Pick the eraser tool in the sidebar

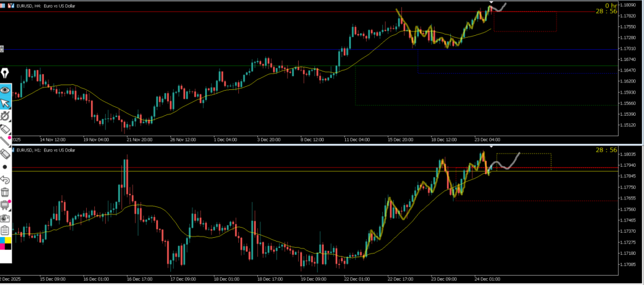(5, 154)
